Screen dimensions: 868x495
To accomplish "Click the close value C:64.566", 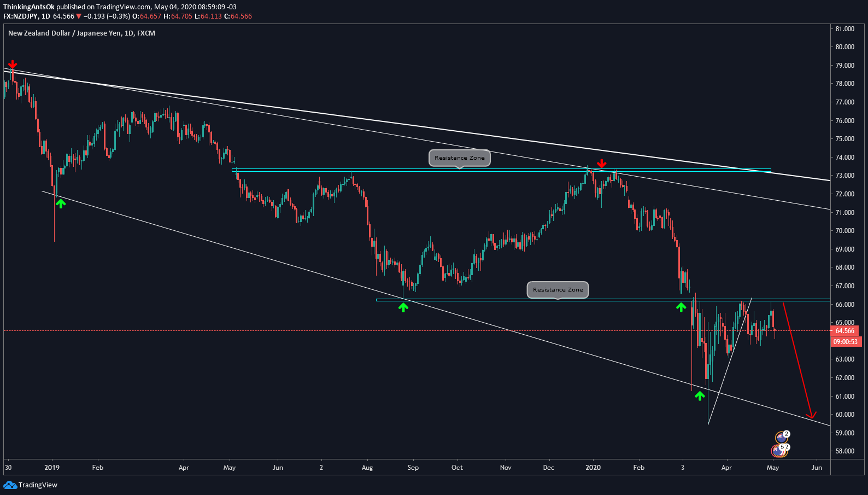I will 238,16.
